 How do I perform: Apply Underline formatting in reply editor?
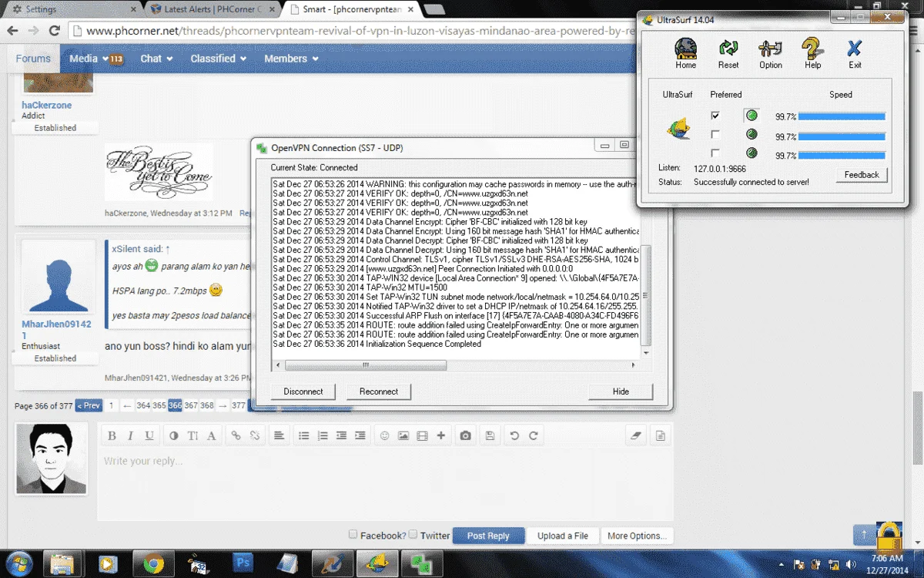coord(149,435)
